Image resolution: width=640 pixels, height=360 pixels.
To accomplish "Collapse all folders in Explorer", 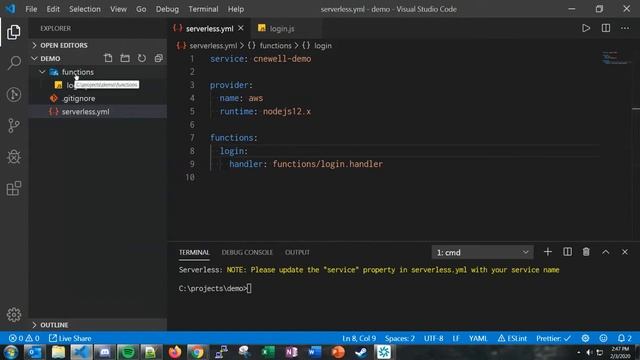I will tap(158, 58).
